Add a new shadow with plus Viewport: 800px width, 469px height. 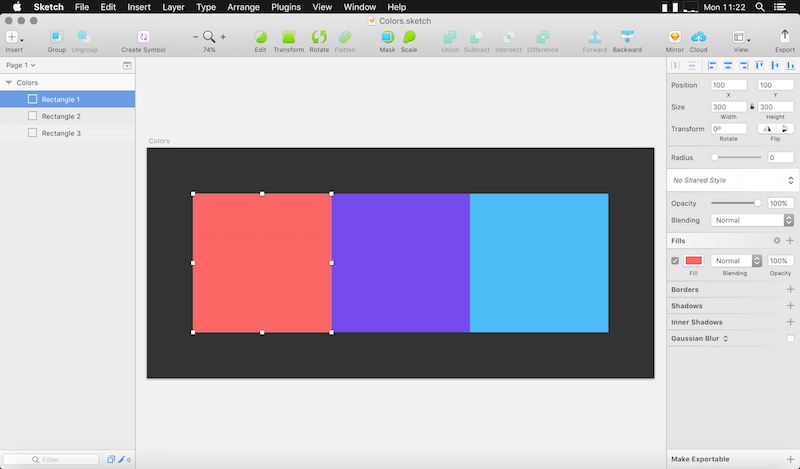coord(790,306)
